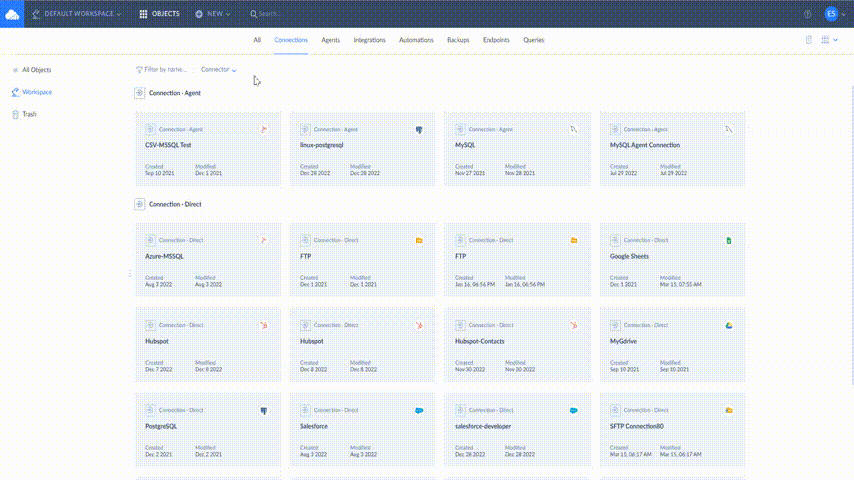Open the PostgreSQL direct connection
The image size is (854, 480).
(x=208, y=430)
